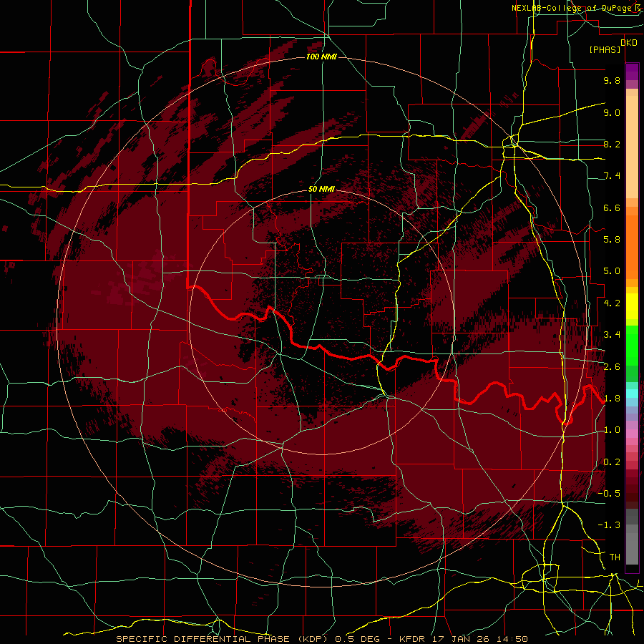Click the 1.8 scale value
Screen dimensions: 644x644
[612, 399]
